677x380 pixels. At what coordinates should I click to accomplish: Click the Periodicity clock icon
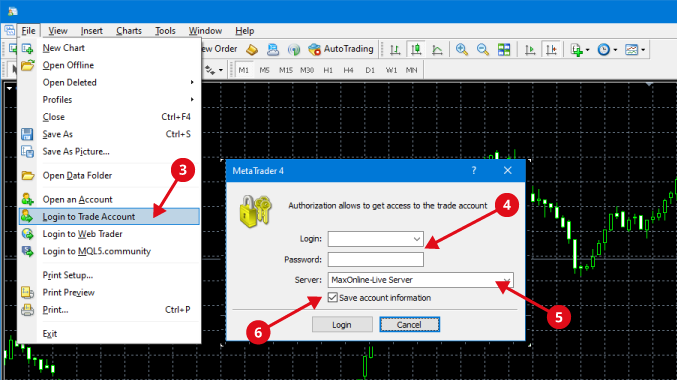coord(604,50)
